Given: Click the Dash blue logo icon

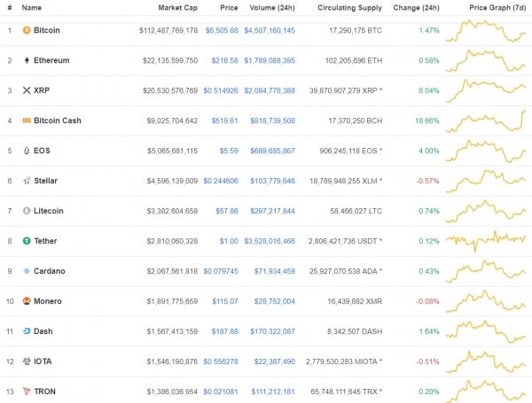Looking at the screenshot, I should pos(27,331).
